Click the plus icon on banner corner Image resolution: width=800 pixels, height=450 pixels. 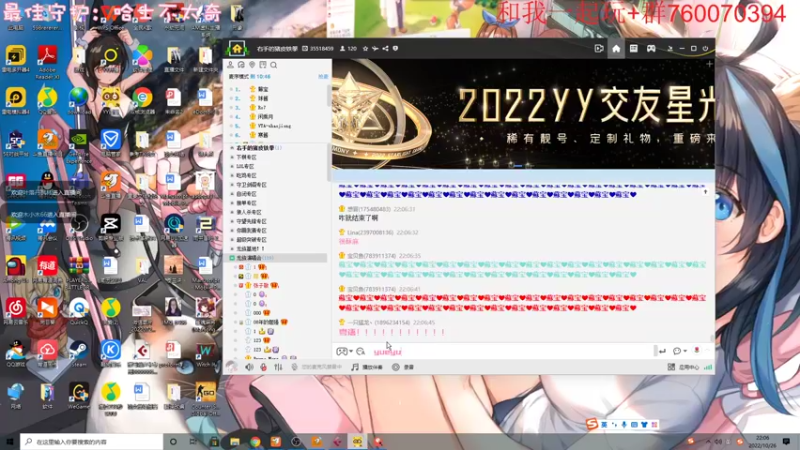709,64
